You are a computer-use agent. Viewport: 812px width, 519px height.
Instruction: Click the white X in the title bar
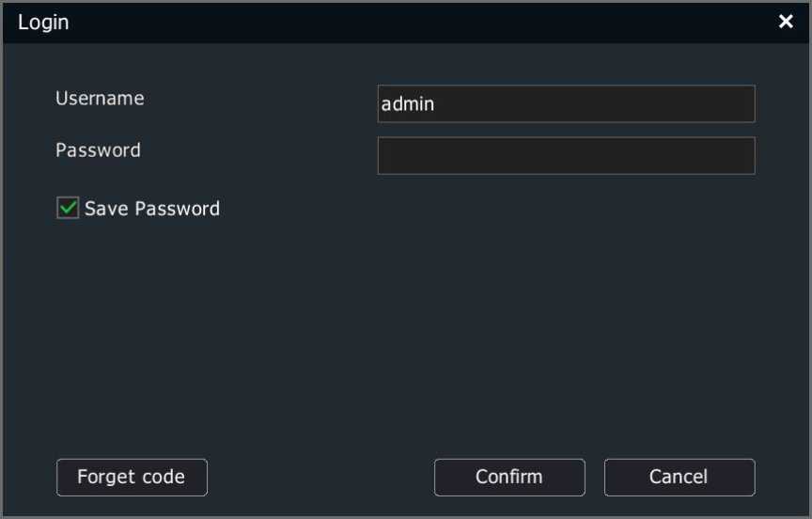pyautogui.click(x=786, y=22)
